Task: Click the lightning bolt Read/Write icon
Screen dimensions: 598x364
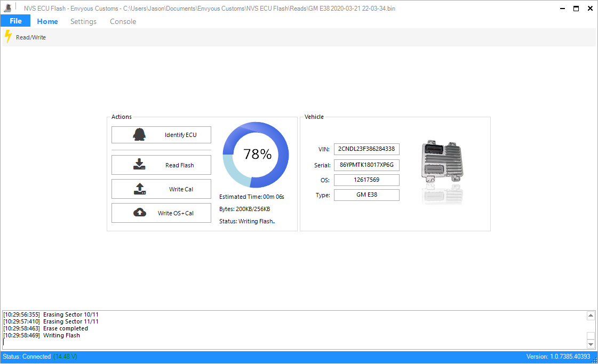Action: tap(8, 37)
